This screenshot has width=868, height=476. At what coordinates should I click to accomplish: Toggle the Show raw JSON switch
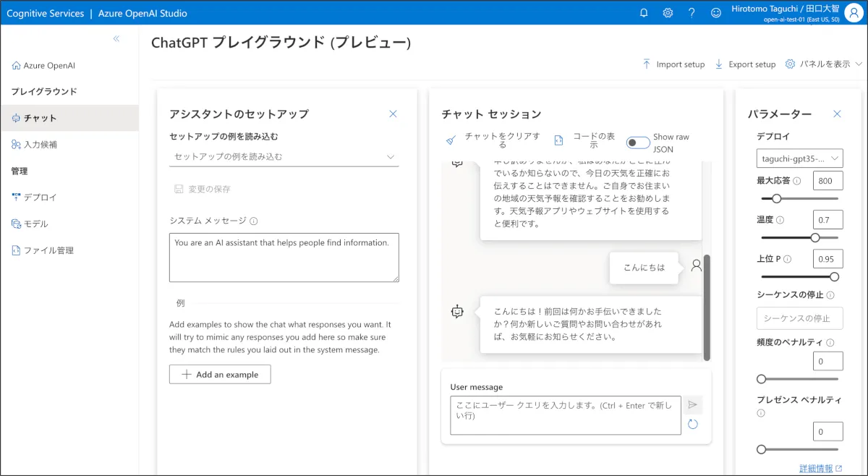[637, 143]
